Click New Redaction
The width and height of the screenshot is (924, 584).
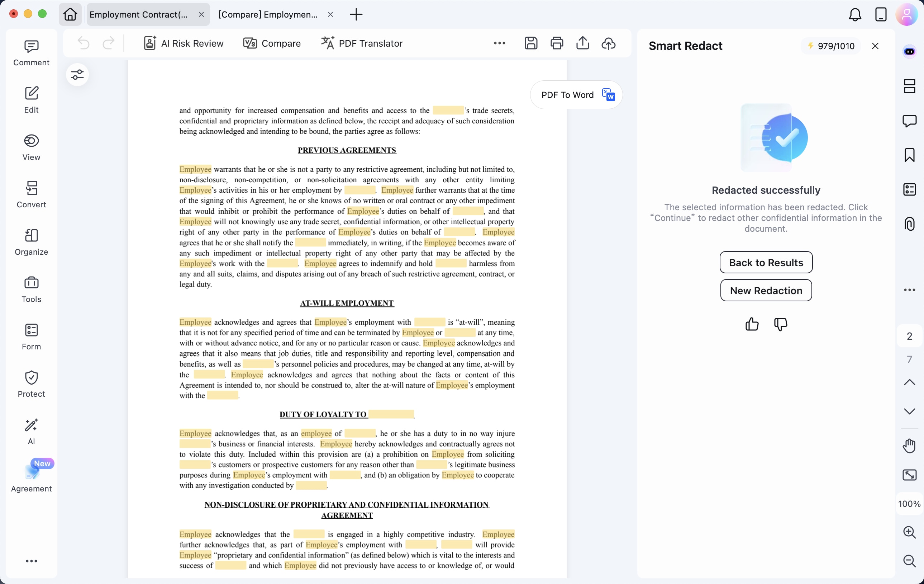tap(766, 291)
